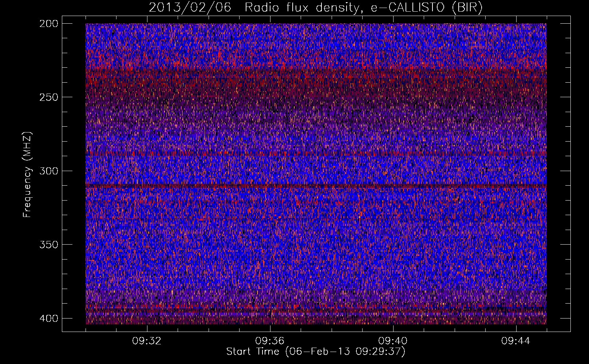Click the plot title '2013/02/06 Radio flux density, e-CALLISTO (BIR)'
Screen dimensions: 589x364
point(316,8)
